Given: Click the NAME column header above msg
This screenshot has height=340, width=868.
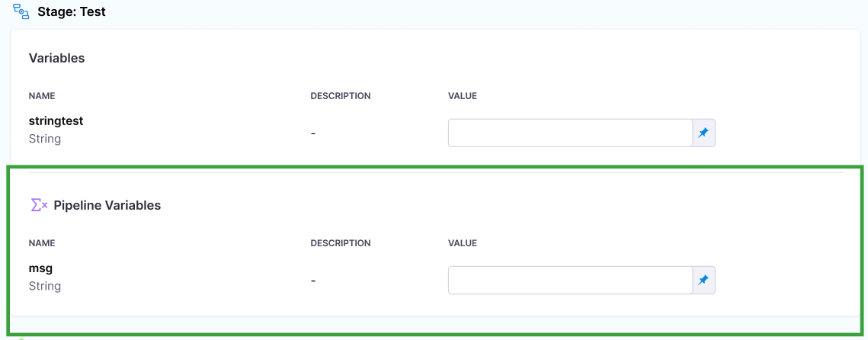Looking at the screenshot, I should 42,243.
